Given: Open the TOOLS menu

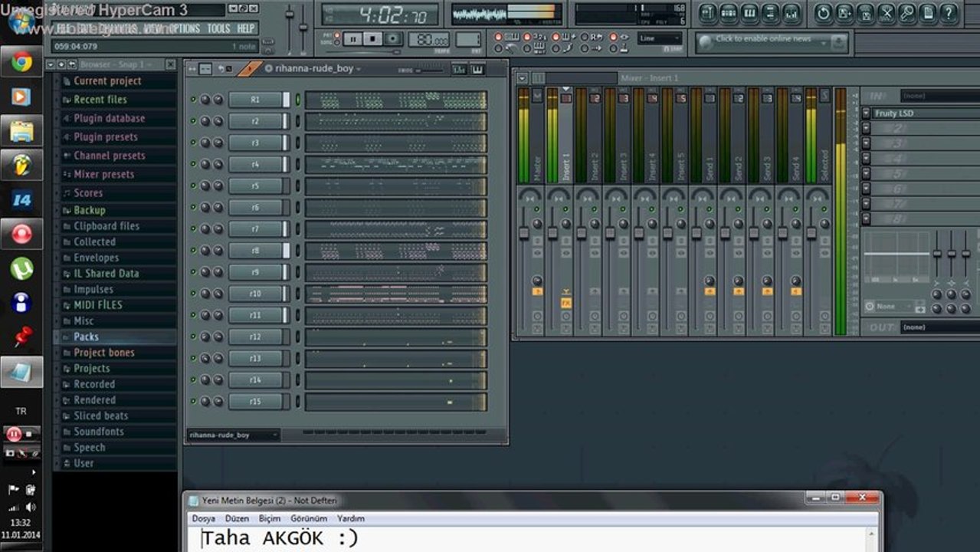Looking at the screenshot, I should [x=218, y=28].
